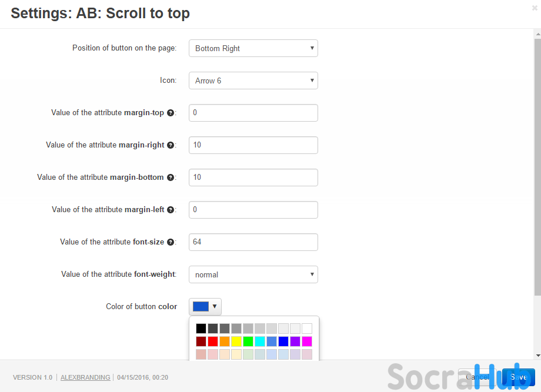Select the magenta color swatch
The width and height of the screenshot is (541, 392).
(x=307, y=341)
